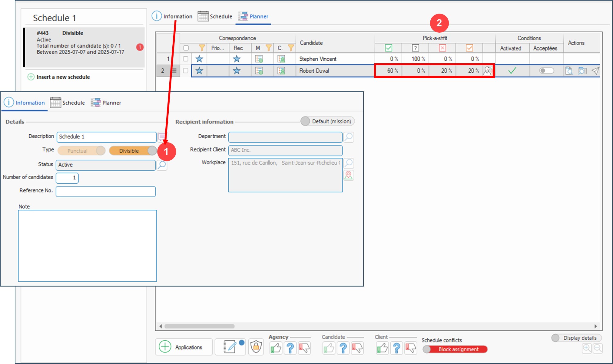The image size is (613, 364).
Task: Click the Applications button
Action: pos(184,347)
